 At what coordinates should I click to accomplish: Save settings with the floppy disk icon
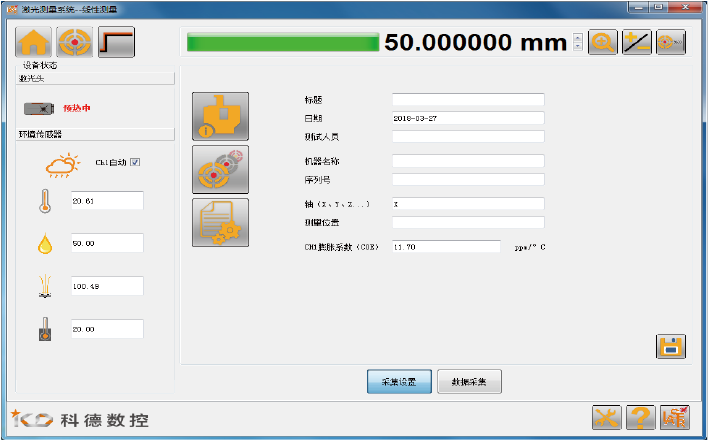(x=670, y=346)
